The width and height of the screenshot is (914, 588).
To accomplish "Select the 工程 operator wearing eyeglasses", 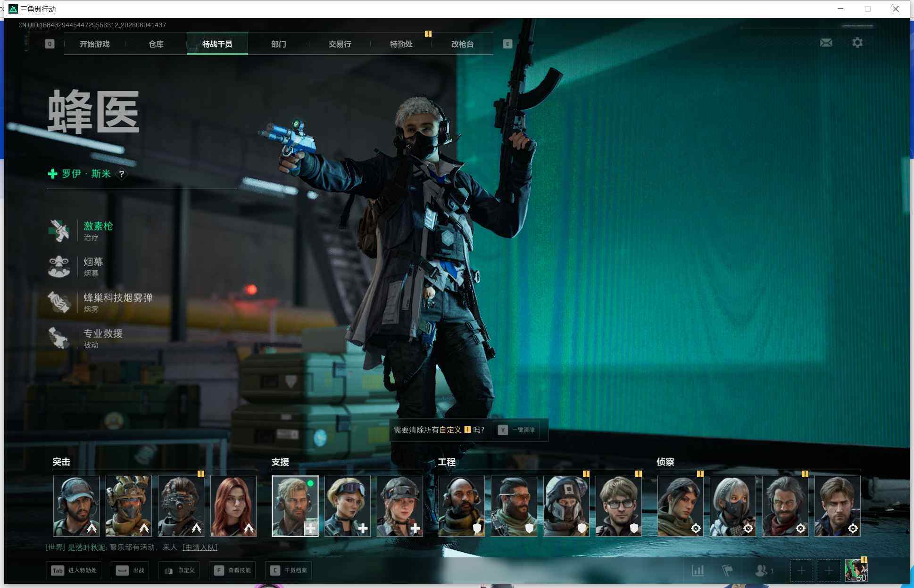I will [619, 506].
